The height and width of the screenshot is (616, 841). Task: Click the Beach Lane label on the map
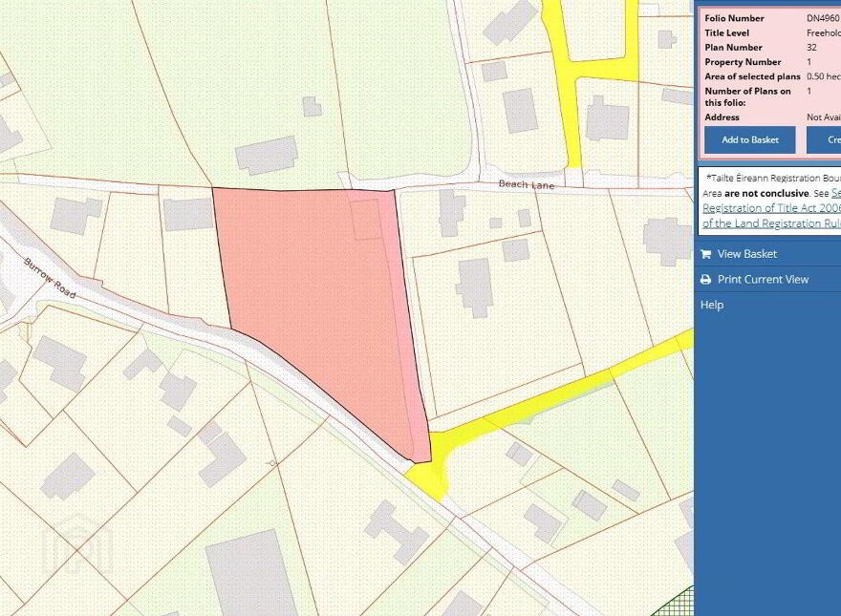coord(527,184)
